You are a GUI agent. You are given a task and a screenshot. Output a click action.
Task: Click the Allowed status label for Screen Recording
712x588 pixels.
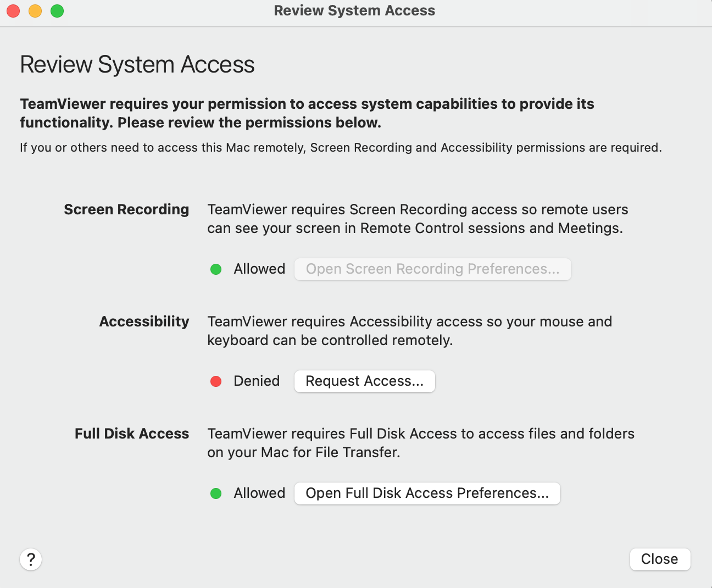(259, 269)
